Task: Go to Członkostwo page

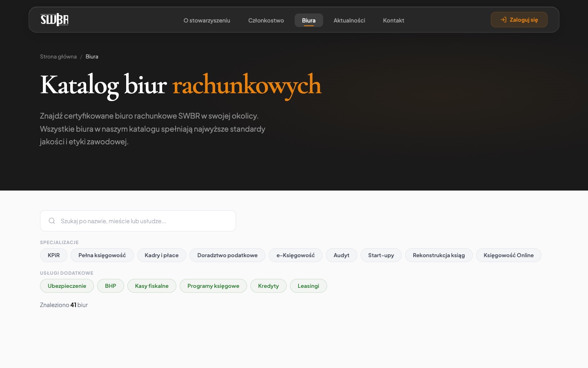Action: click(266, 20)
